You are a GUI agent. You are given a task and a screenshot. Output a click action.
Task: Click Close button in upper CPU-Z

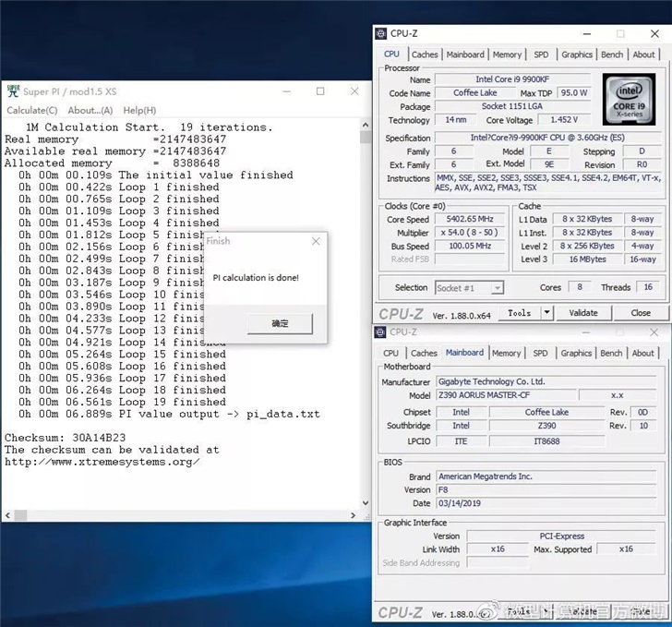coord(641,313)
